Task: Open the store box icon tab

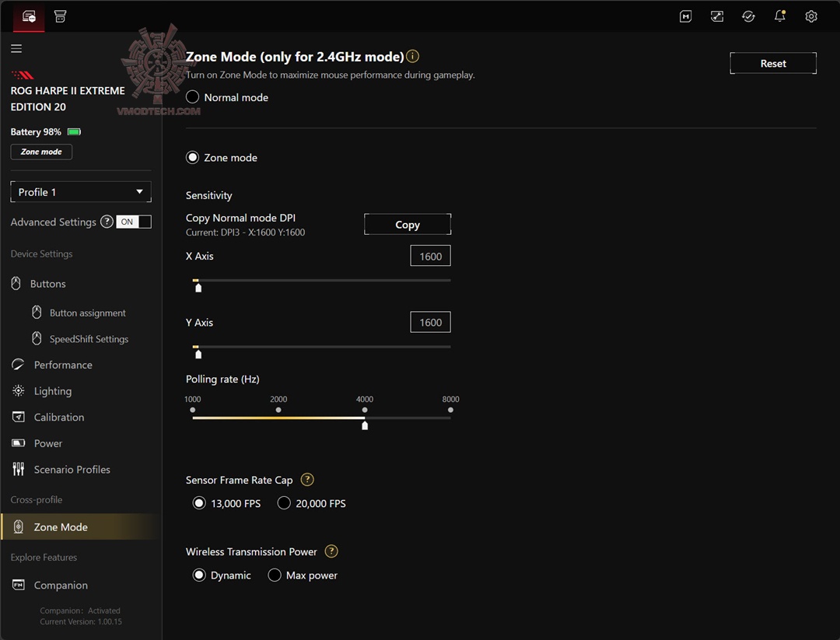Action: [60, 16]
